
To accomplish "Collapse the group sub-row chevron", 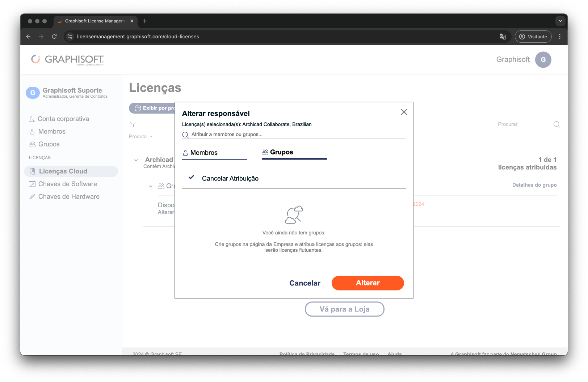I will point(151,186).
